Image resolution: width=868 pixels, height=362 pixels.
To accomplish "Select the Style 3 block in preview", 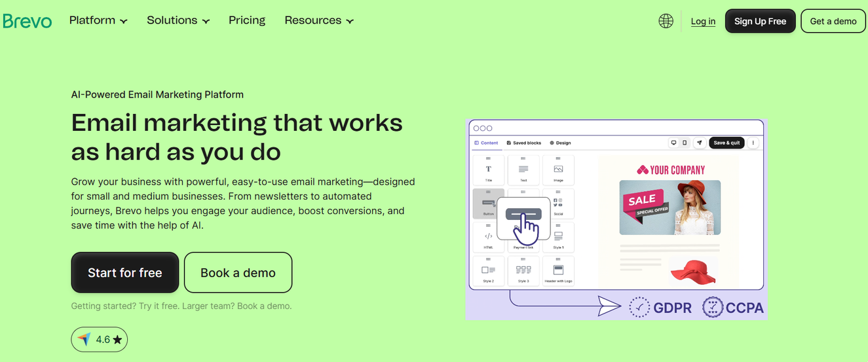I will coord(523,271).
